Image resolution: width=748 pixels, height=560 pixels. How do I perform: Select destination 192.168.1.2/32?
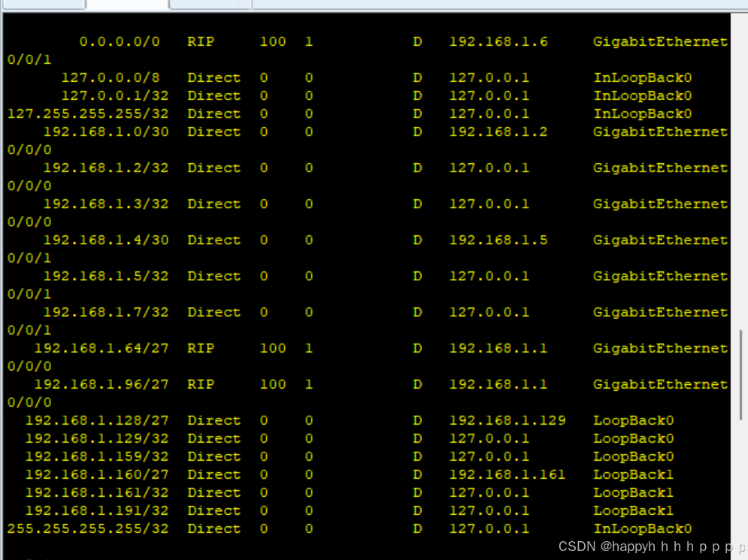(106, 168)
